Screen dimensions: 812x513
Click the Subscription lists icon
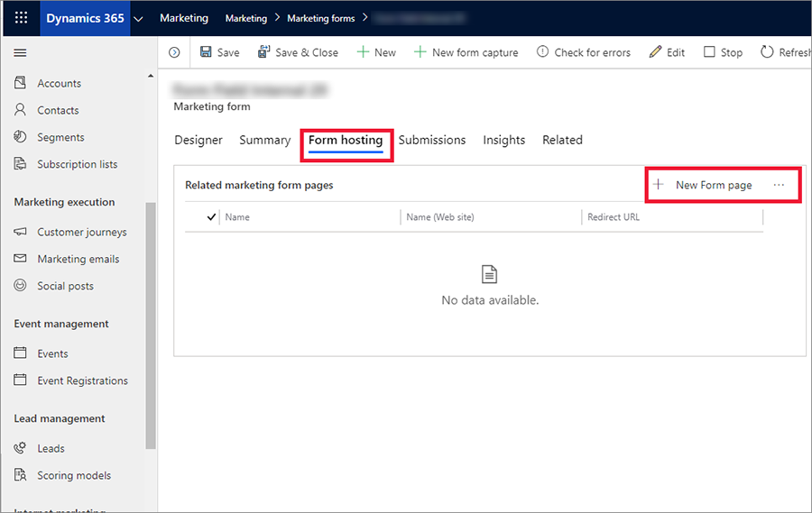20,163
